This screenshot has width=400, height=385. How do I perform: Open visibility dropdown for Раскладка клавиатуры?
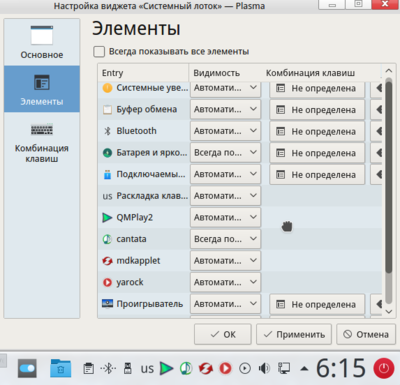225,196
